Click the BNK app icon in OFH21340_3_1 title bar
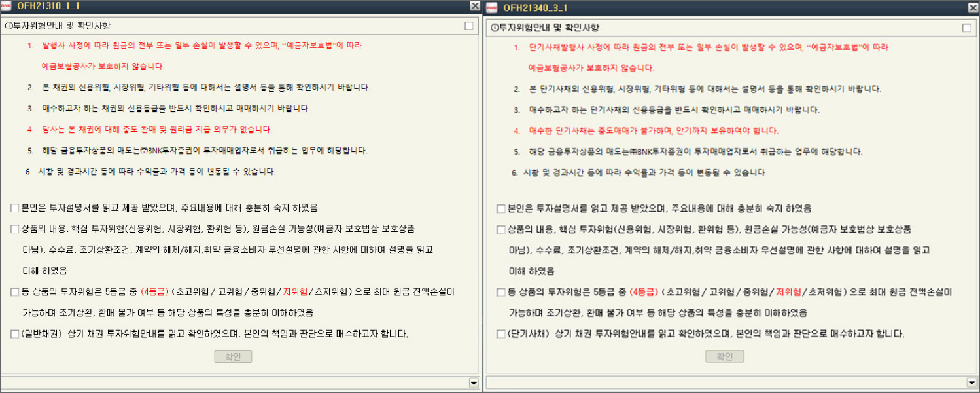This screenshot has width=980, height=393. tap(491, 7)
